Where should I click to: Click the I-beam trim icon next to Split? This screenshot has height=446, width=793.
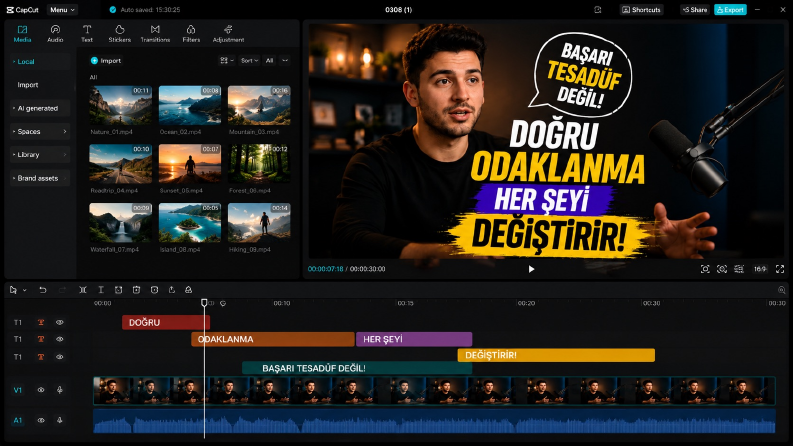(101, 290)
